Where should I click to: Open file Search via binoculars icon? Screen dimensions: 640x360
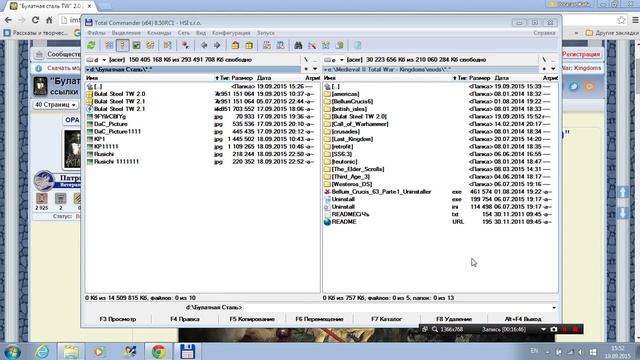pos(298,45)
